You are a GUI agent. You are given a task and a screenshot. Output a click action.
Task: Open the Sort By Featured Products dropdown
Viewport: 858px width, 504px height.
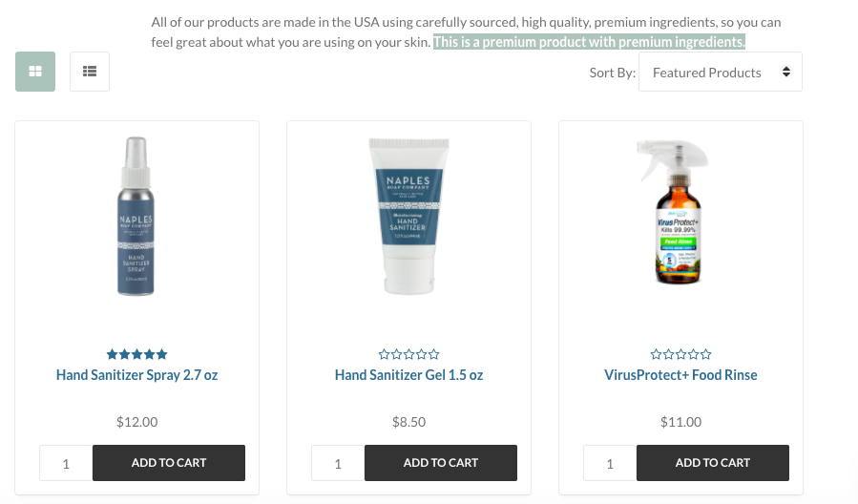pos(721,72)
